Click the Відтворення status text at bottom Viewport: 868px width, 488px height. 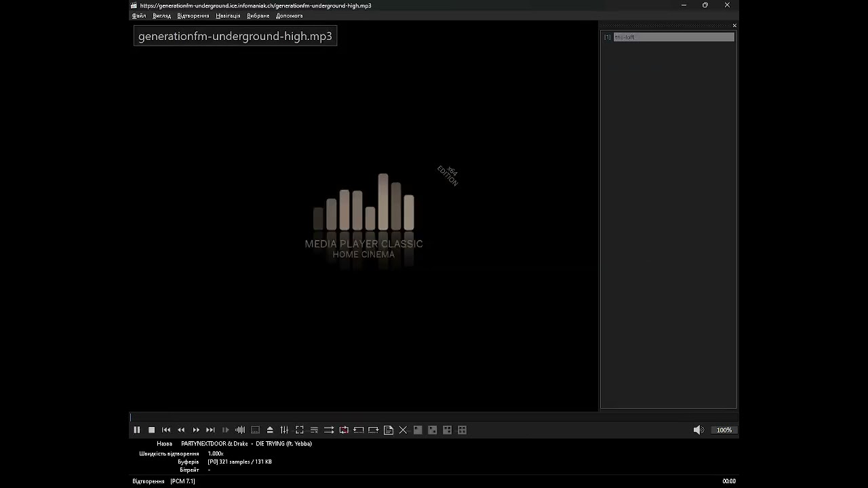149,481
